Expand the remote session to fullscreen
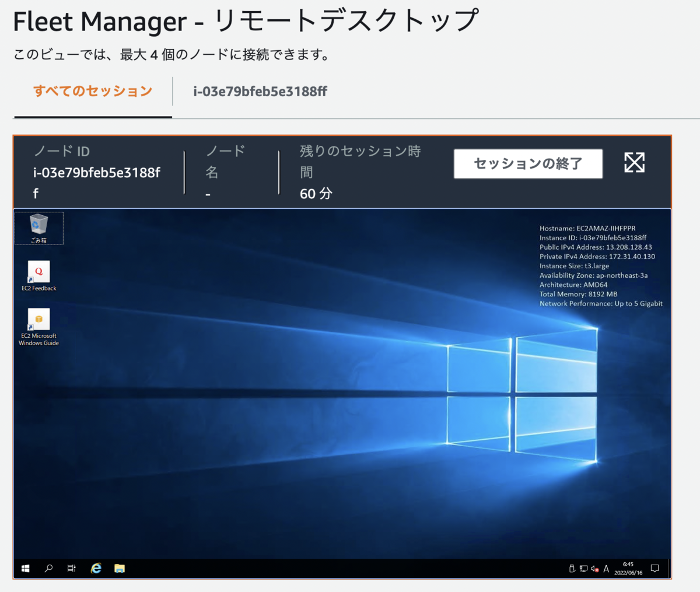Screen dimensions: 700x592 pos(634,163)
